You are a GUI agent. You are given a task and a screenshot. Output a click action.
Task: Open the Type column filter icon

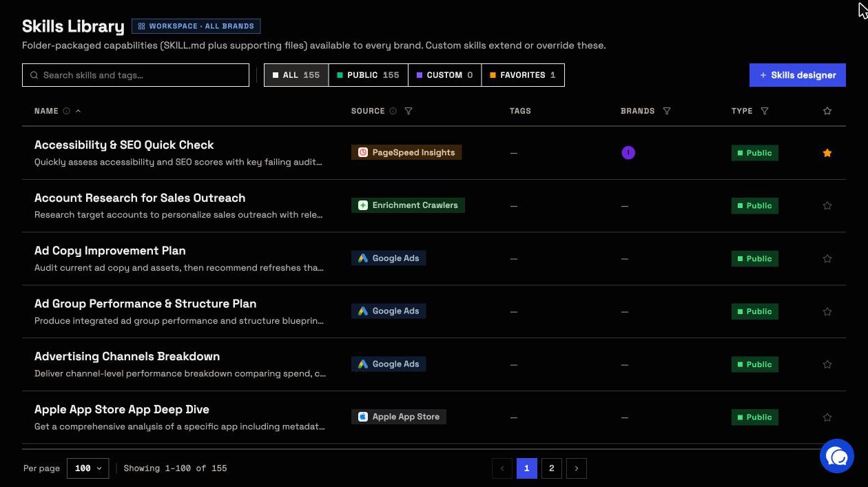tap(765, 111)
